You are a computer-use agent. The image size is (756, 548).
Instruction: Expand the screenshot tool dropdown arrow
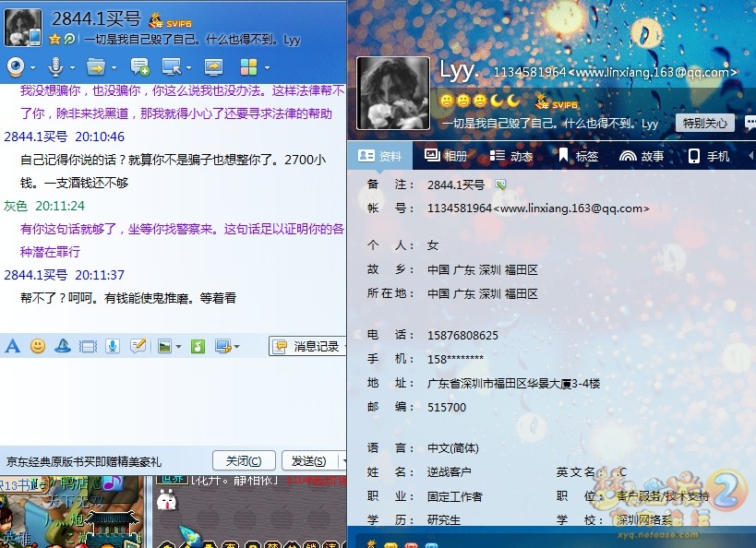237,347
